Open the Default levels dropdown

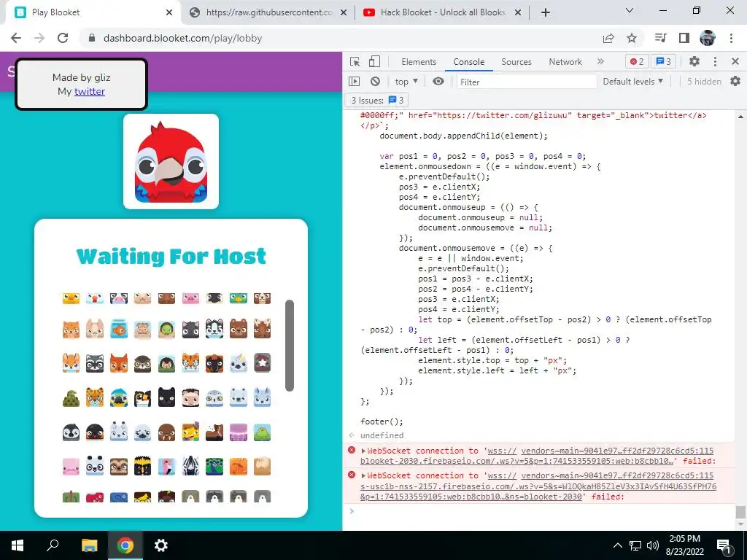click(x=632, y=82)
